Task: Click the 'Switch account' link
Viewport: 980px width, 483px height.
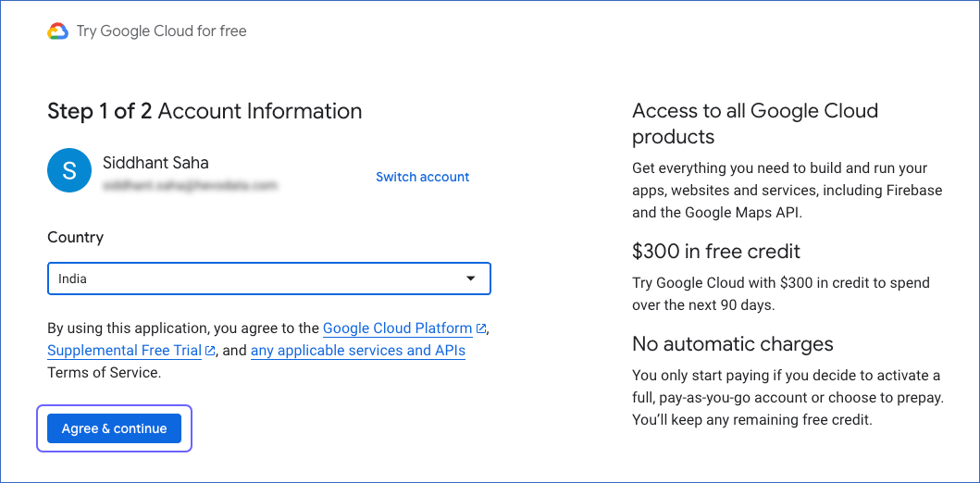Action: [x=423, y=177]
